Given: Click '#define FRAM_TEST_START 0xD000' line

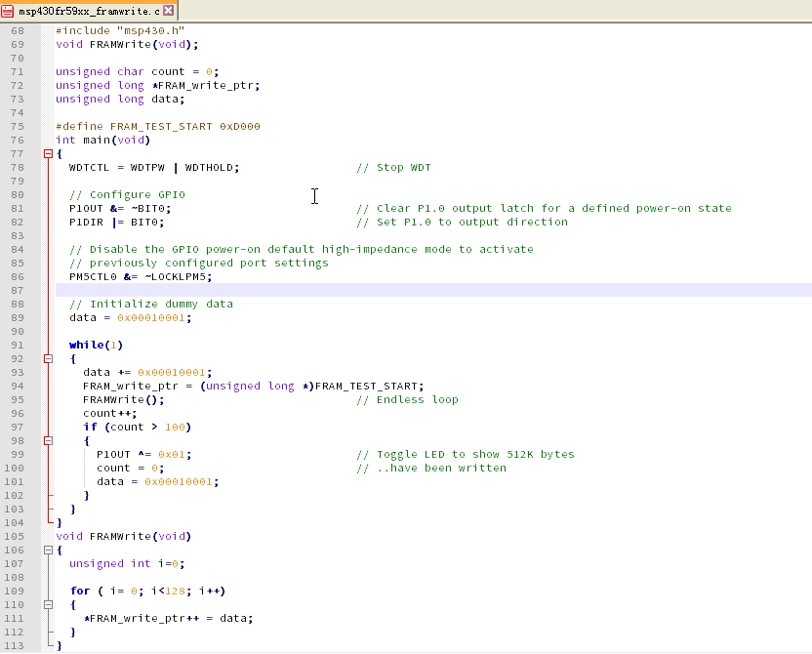Looking at the screenshot, I should (x=158, y=127).
